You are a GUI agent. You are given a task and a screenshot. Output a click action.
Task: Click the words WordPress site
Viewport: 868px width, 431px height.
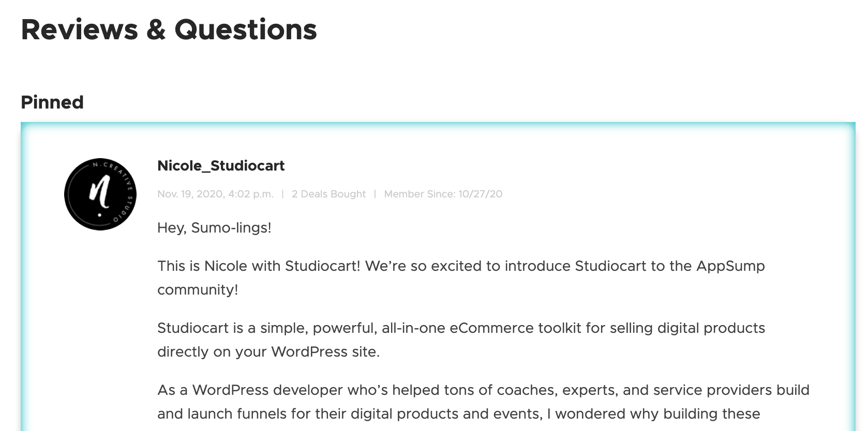coord(325,352)
